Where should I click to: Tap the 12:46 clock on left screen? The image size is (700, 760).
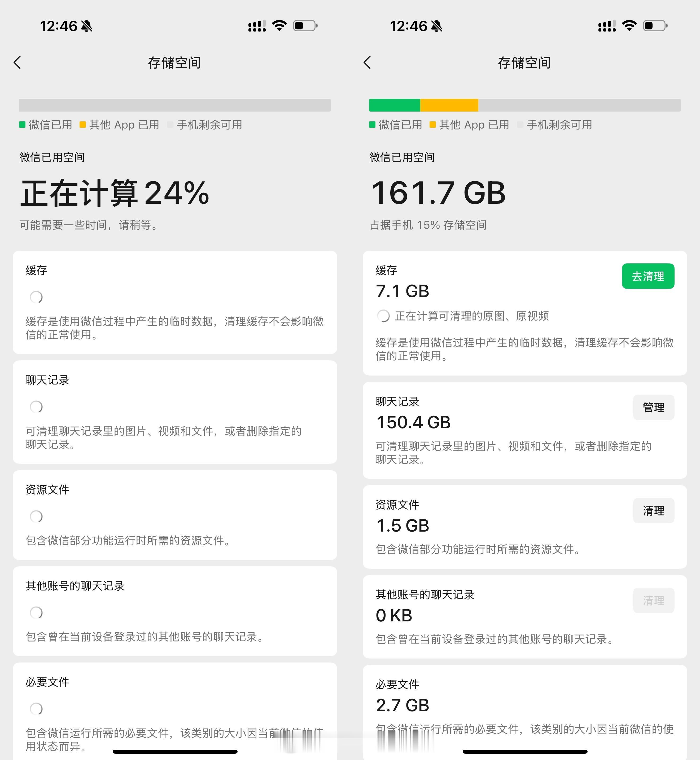(59, 26)
